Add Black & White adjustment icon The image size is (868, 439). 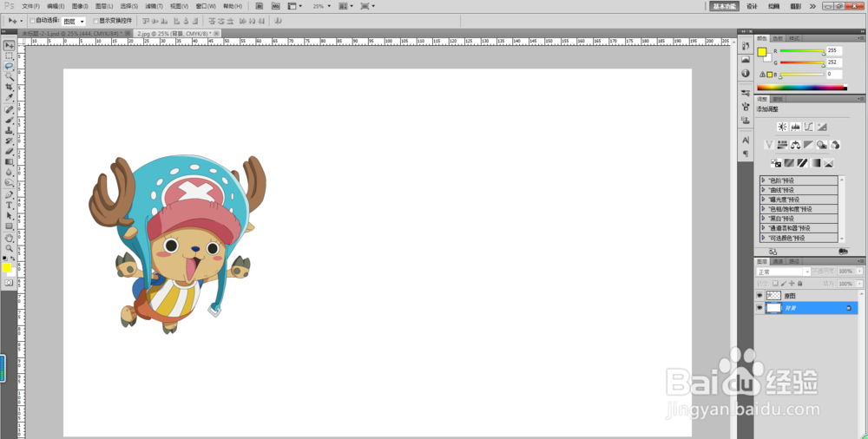click(x=809, y=145)
